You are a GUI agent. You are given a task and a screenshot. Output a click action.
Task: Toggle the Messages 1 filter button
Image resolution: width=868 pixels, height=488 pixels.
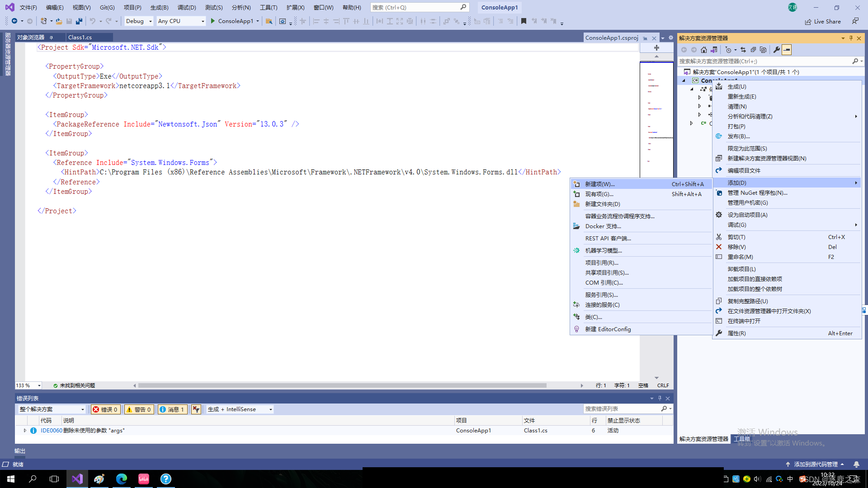point(172,409)
